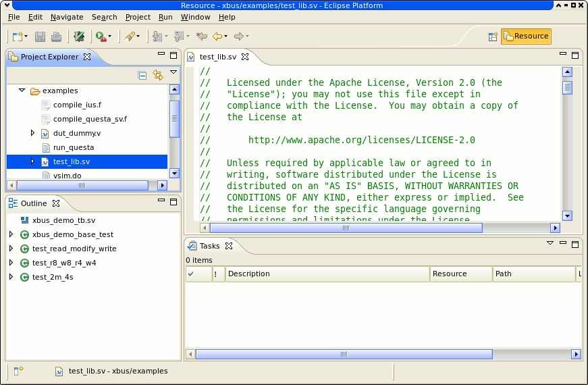Open the Tasks view menu triangle

tap(550, 242)
